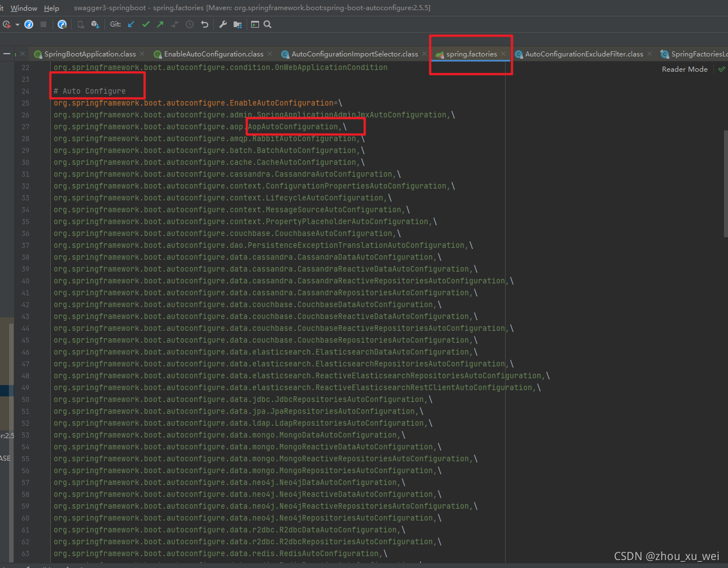
Task: Click the LifecycleAutoConfiguration line
Action: (223, 198)
